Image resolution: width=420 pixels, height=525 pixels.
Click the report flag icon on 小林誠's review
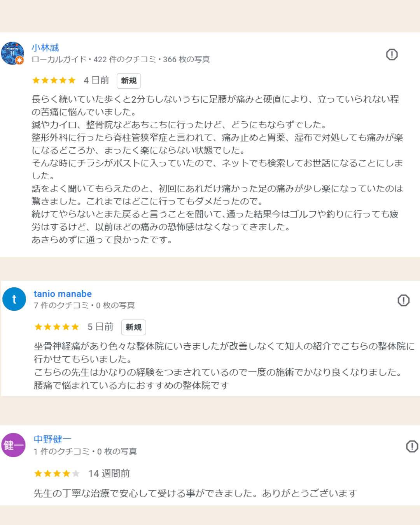(x=392, y=54)
